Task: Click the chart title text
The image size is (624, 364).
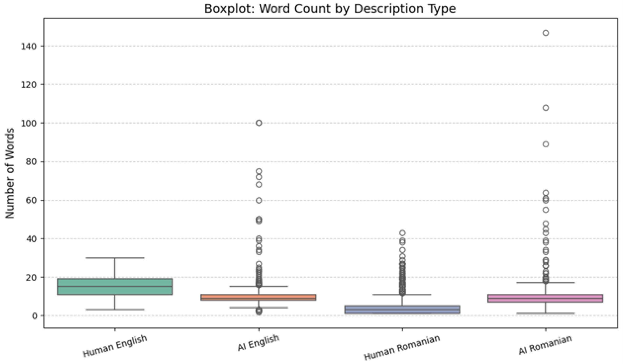Action: point(330,9)
